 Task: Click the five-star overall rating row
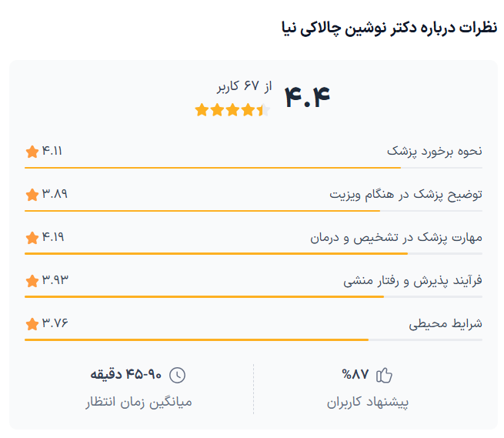point(232,110)
